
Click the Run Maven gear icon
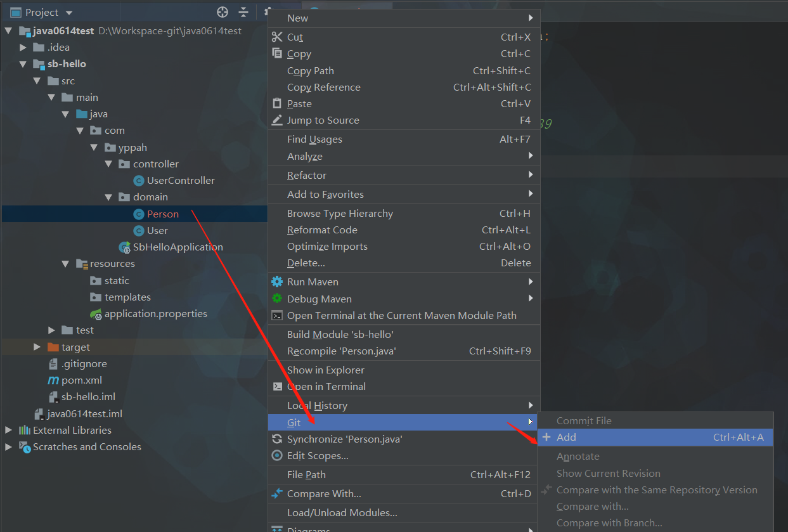(x=277, y=282)
